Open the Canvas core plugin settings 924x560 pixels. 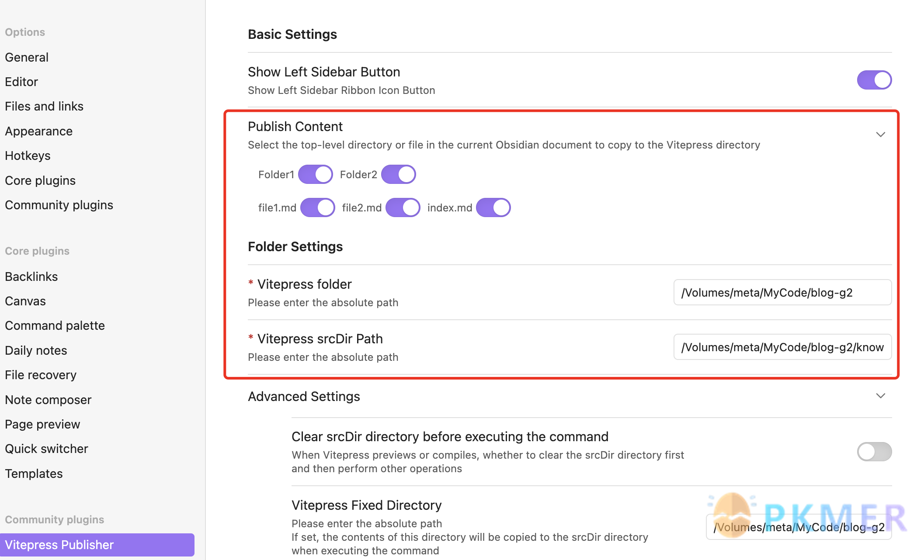click(x=24, y=300)
